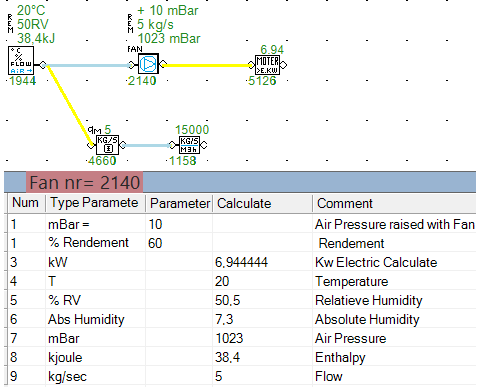
Task: Click the calculated enthalpy value 38,4
Action: pyautogui.click(x=227, y=357)
